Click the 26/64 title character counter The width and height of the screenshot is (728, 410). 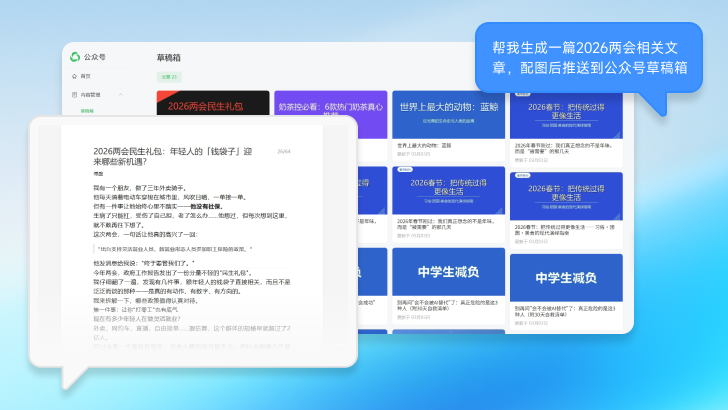(284, 151)
